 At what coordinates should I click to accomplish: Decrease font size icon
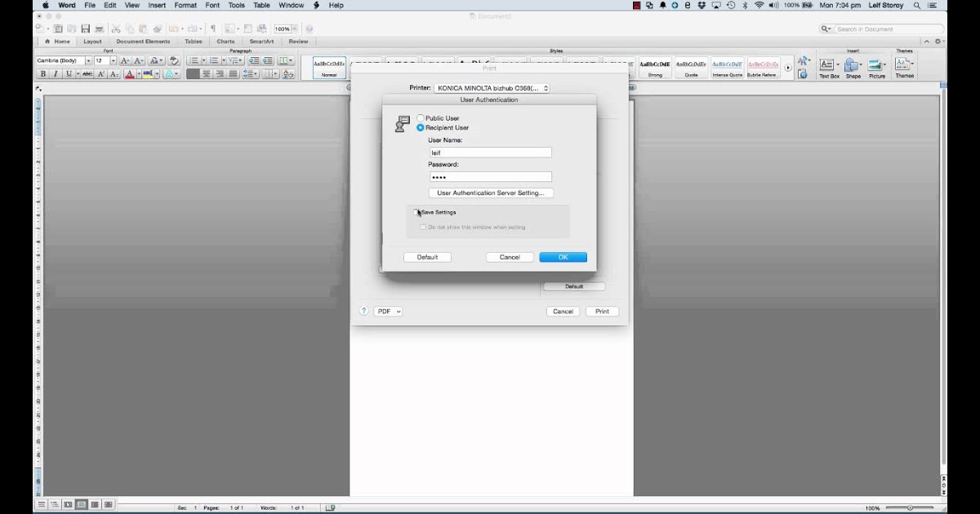click(139, 60)
